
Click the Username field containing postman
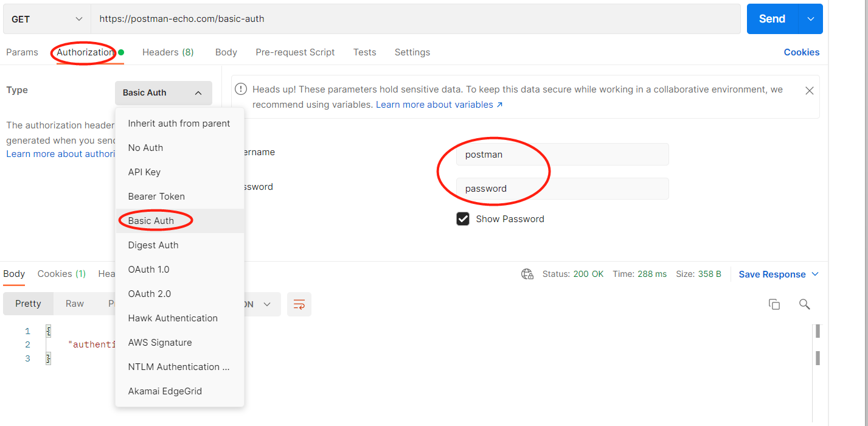pos(562,155)
